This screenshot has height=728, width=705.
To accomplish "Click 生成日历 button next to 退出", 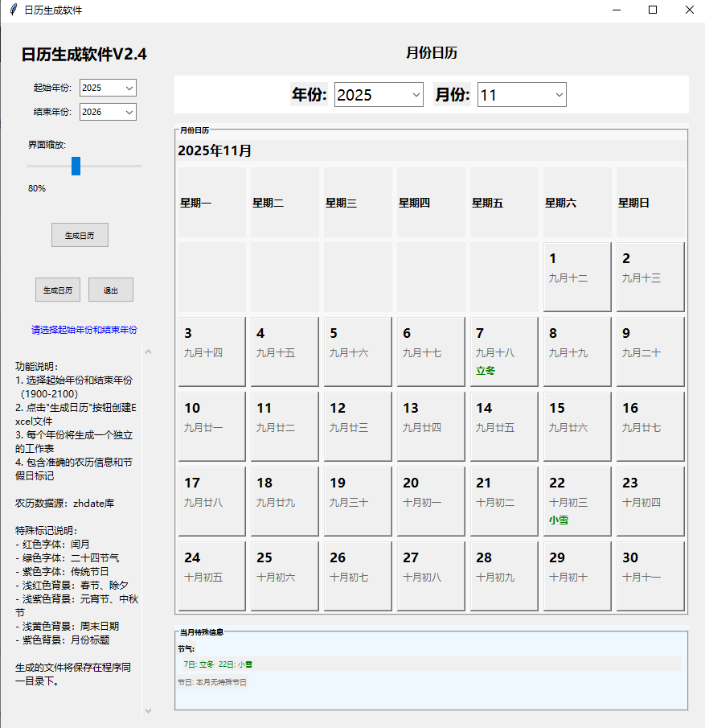I will click(58, 290).
